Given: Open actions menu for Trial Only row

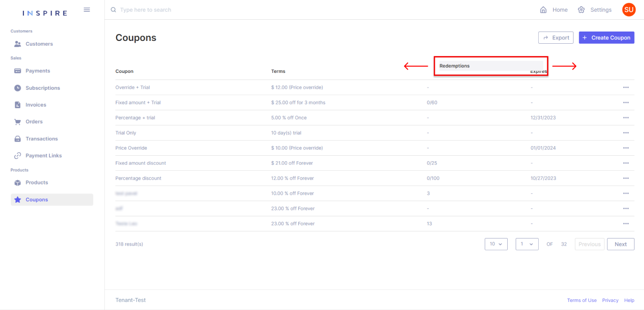Looking at the screenshot, I should [x=626, y=133].
